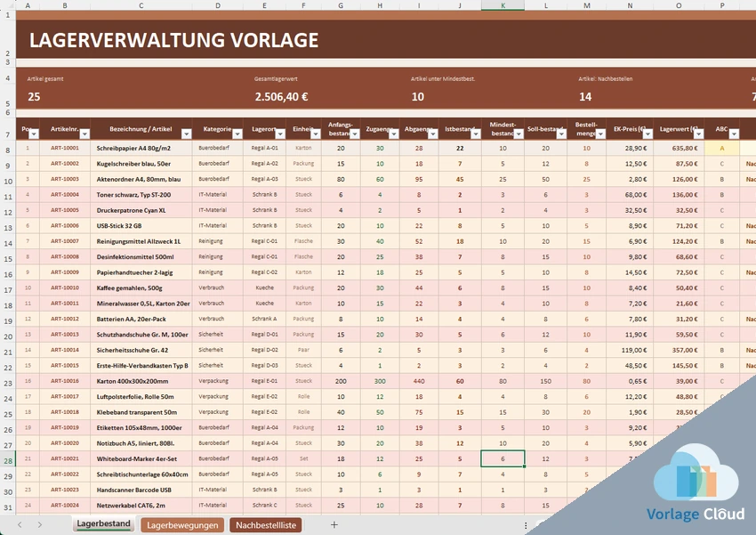Open the Pos. column filter dropdown

click(x=34, y=134)
